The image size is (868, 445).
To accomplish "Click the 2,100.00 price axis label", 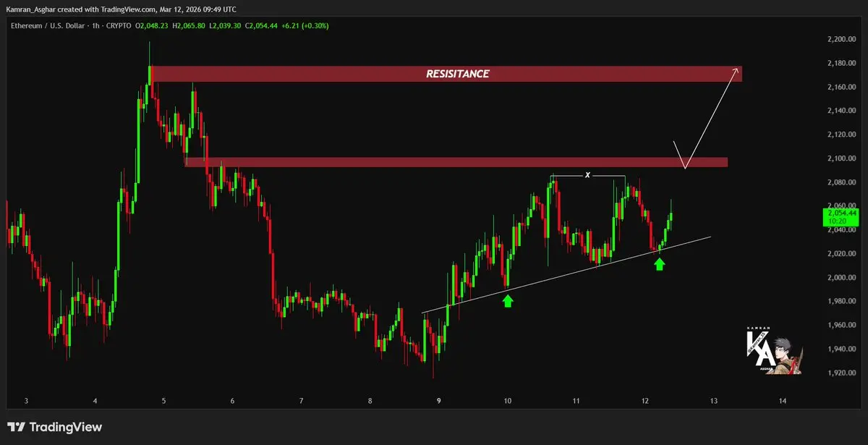I will click(843, 158).
